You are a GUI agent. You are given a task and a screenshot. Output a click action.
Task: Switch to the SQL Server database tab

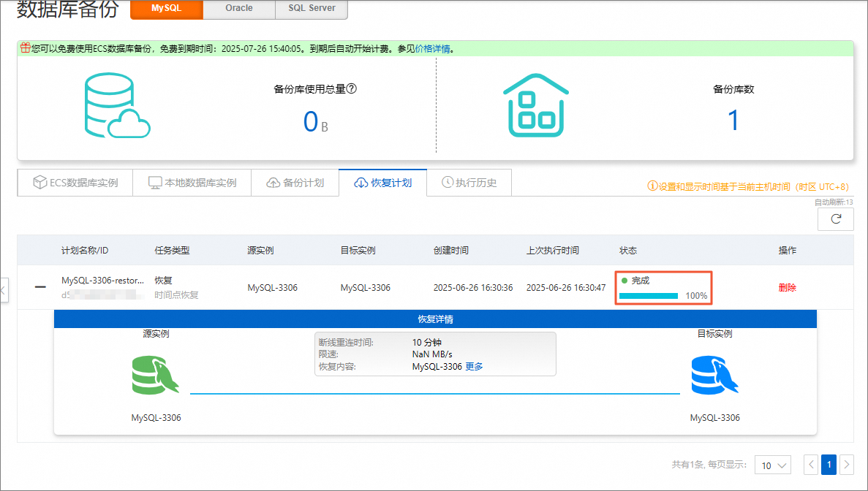pyautogui.click(x=312, y=9)
